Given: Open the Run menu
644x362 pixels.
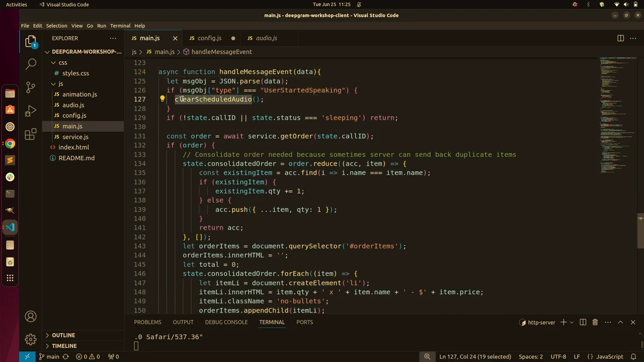Looking at the screenshot, I should (102, 26).
